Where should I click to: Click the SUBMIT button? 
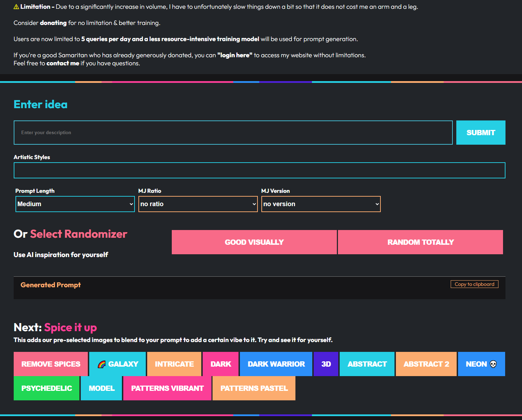(481, 132)
